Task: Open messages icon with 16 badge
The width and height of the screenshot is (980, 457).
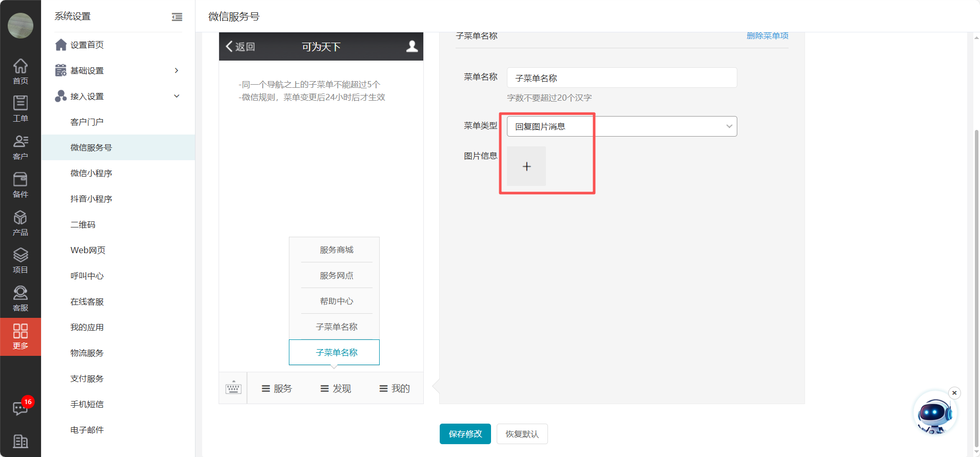Action: pos(20,408)
